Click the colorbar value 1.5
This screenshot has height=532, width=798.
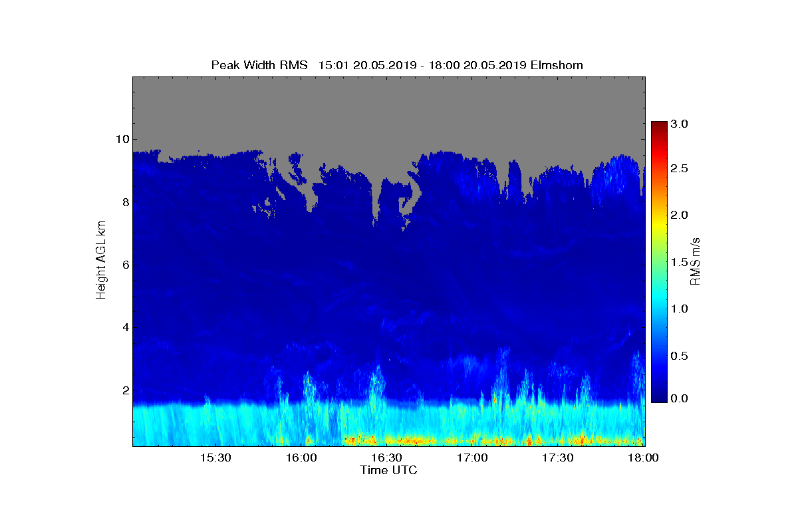tap(680, 262)
